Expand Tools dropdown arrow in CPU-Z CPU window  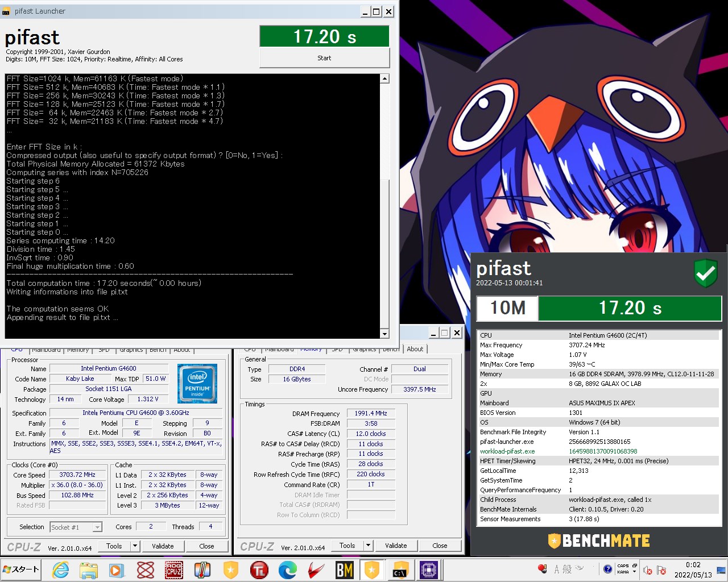[x=135, y=546]
